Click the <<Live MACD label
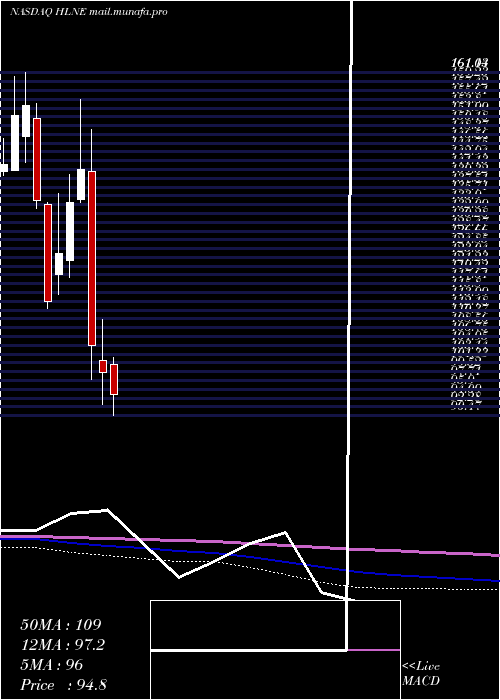The image size is (500, 700). pyautogui.click(x=421, y=674)
